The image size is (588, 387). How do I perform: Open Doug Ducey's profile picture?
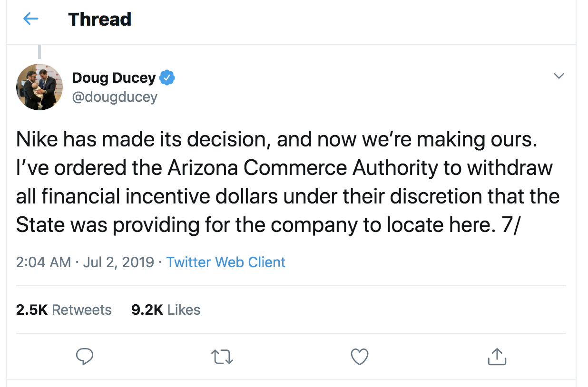point(39,87)
